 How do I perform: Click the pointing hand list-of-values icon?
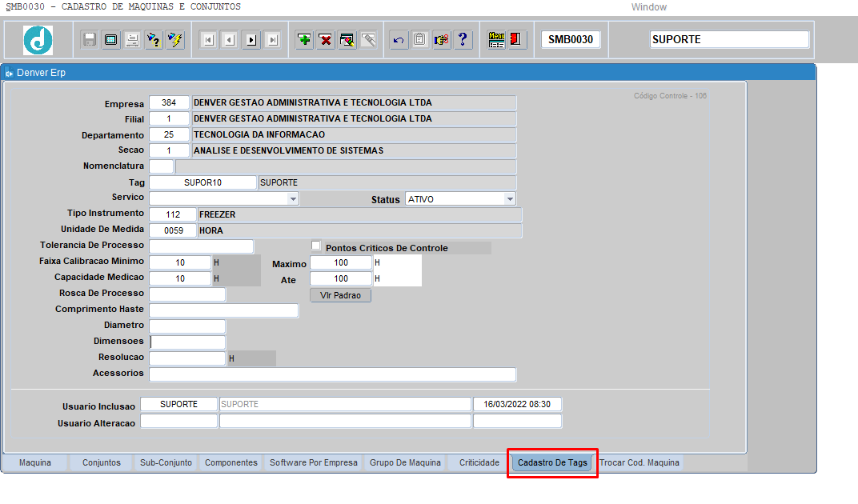point(441,40)
